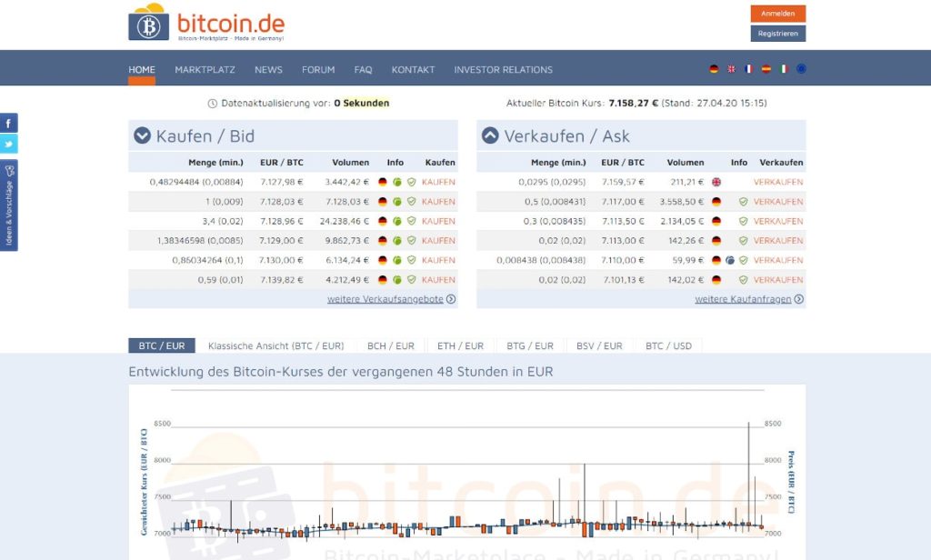Screen dimensions: 931x560
Task: Click the current Bitcoin price 7.158,27 €
Action: (x=634, y=104)
